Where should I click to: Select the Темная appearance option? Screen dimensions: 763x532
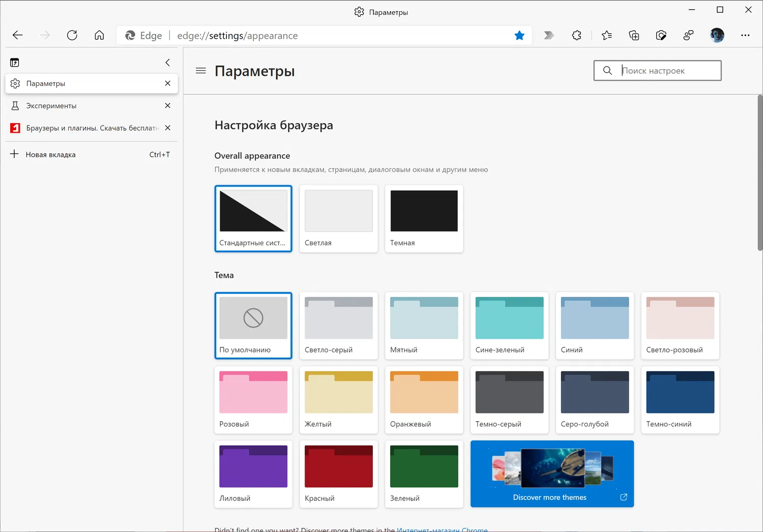click(x=424, y=218)
